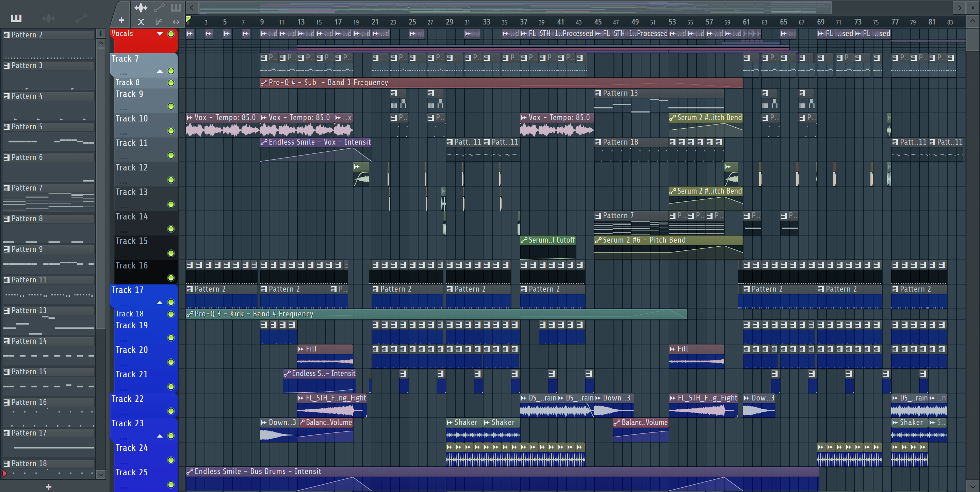
Task: Mute Track 16 with its green LED
Action: point(171,278)
